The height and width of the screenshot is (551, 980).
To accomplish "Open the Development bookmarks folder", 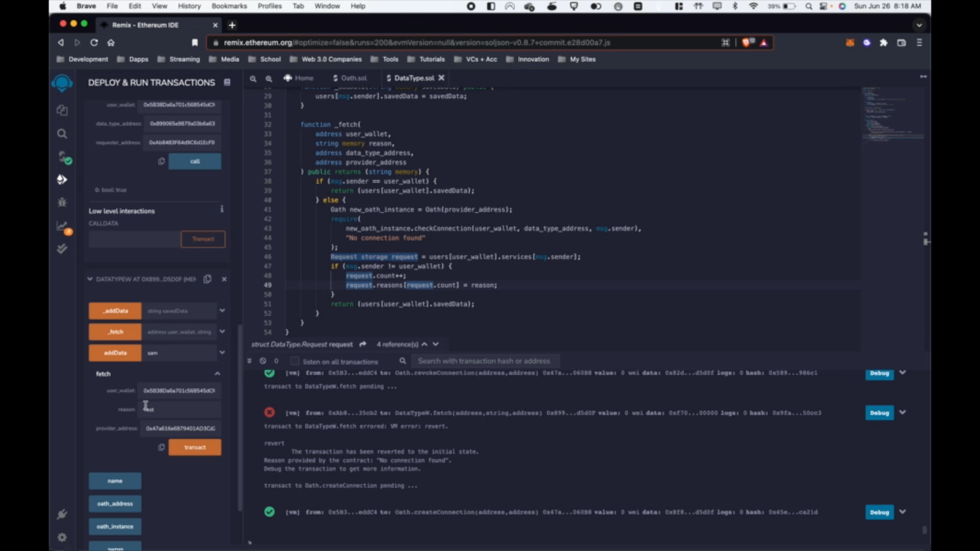I will (x=82, y=59).
